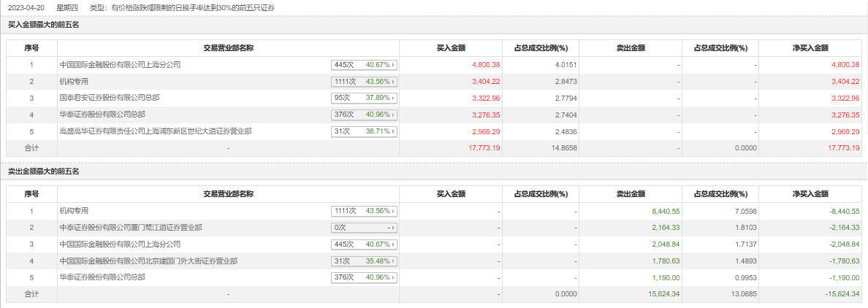This screenshot has width=868, height=308.
Task: Expand the 31次 35.48% stats box
Action: pyautogui.click(x=364, y=261)
